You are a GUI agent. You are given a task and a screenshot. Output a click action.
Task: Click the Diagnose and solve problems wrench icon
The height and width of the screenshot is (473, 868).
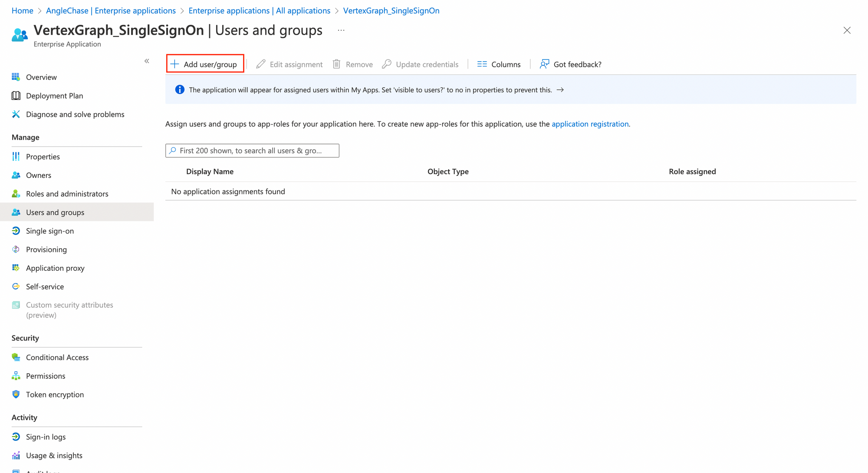pos(16,114)
